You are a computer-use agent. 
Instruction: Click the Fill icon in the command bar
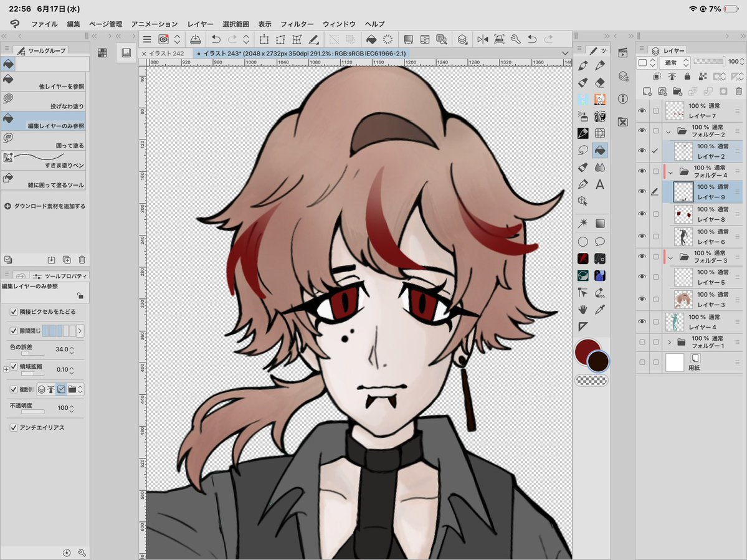coord(371,39)
